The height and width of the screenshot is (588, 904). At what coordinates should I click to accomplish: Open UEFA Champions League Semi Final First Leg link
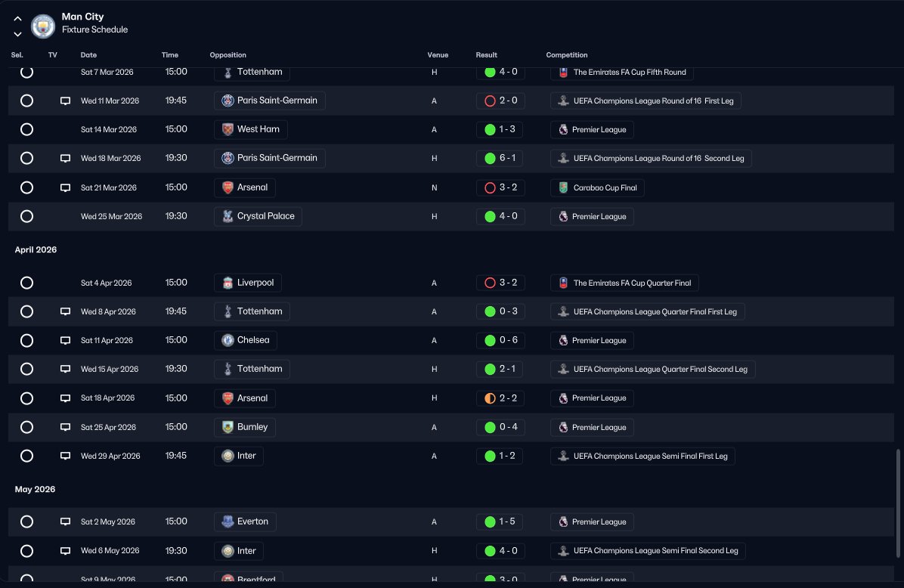(x=642, y=456)
